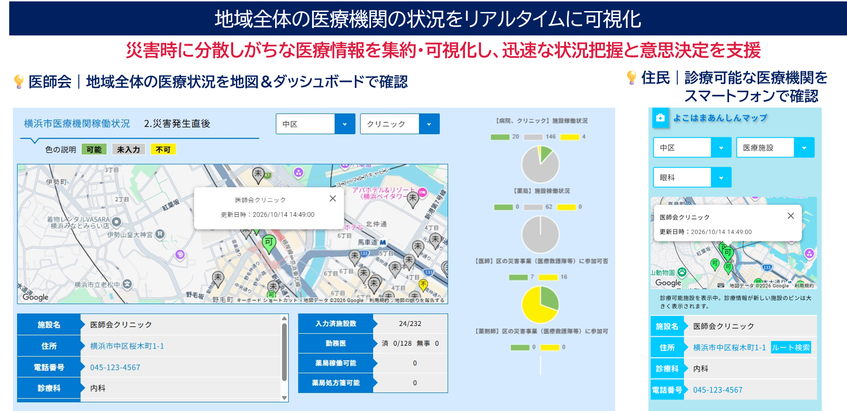Close the dashboard map 医師会クリニック popup
This screenshot has height=411, width=847.
(332, 198)
